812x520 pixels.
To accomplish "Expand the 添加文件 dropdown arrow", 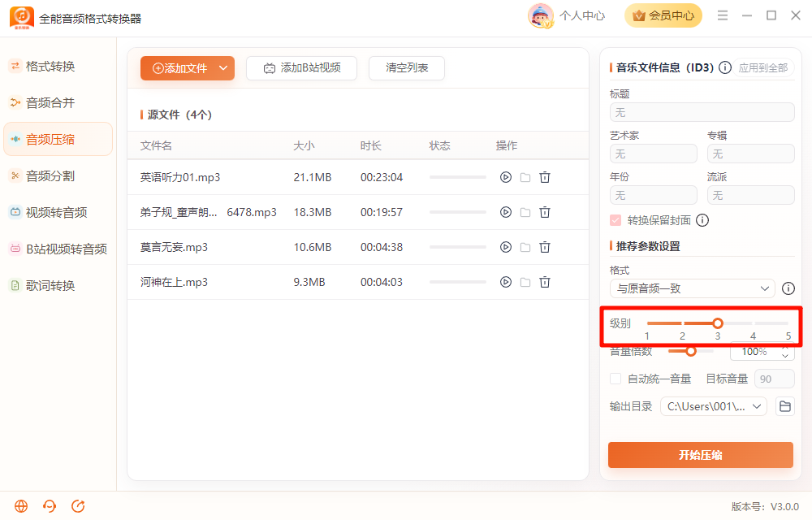I will [223, 68].
